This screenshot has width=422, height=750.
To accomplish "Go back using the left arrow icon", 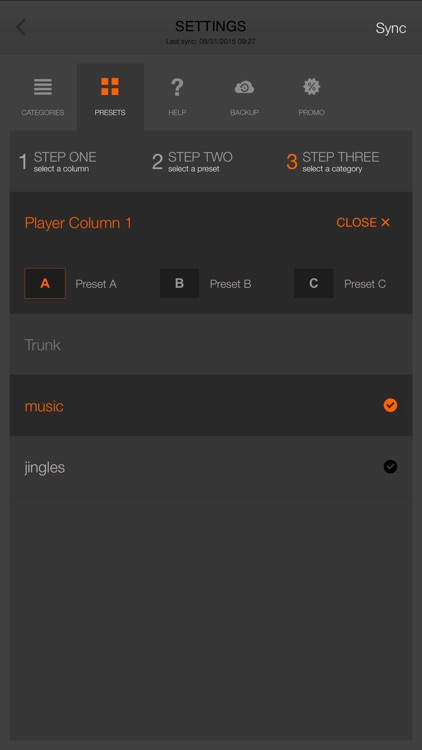I will [21, 27].
